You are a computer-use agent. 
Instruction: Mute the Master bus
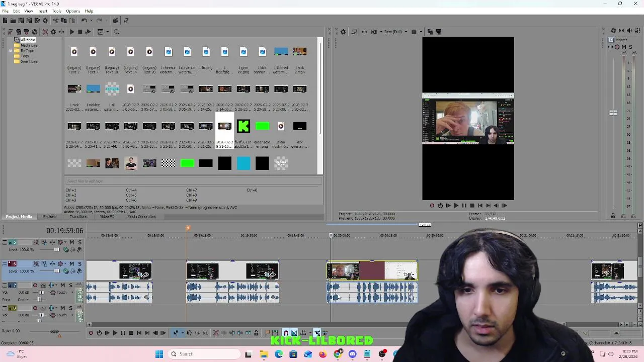pos(624,47)
